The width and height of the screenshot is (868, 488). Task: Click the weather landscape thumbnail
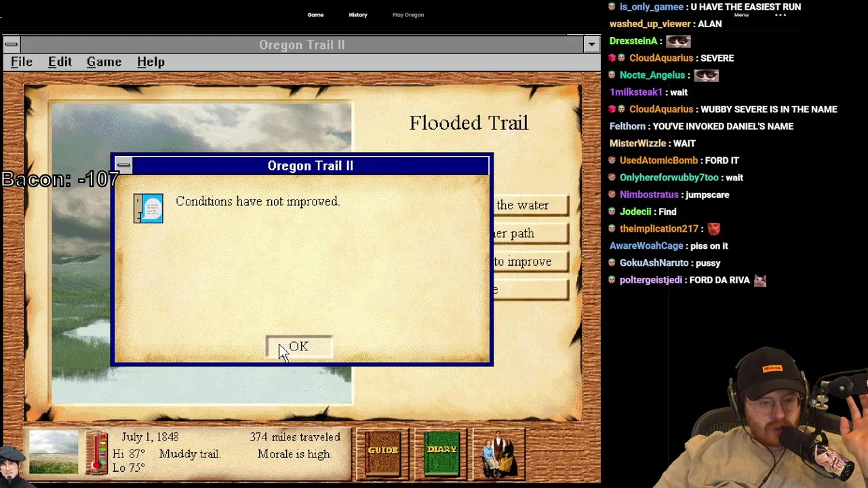click(x=54, y=453)
